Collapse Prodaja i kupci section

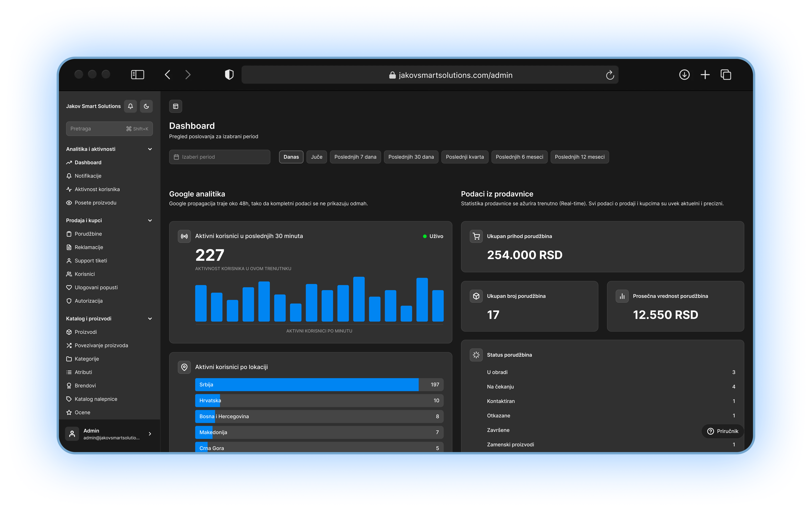(150, 221)
